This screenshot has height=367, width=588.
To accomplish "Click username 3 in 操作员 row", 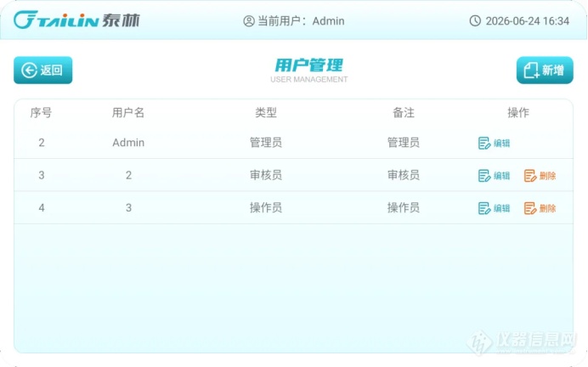I will pyautogui.click(x=128, y=207).
